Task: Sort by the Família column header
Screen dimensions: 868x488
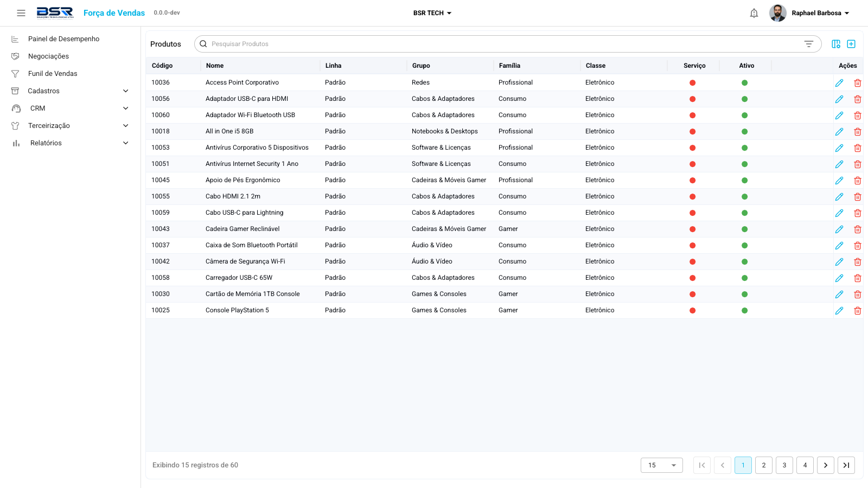Action: click(509, 66)
